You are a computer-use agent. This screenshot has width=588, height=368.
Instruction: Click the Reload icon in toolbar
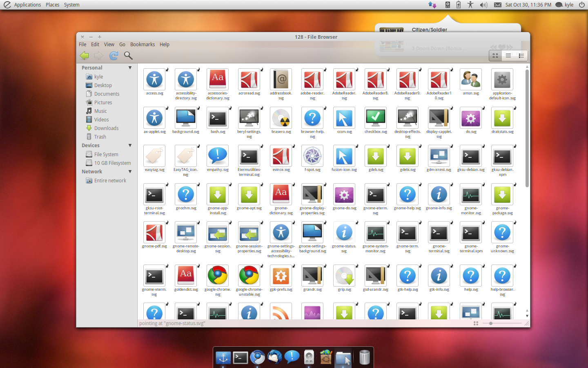[113, 56]
